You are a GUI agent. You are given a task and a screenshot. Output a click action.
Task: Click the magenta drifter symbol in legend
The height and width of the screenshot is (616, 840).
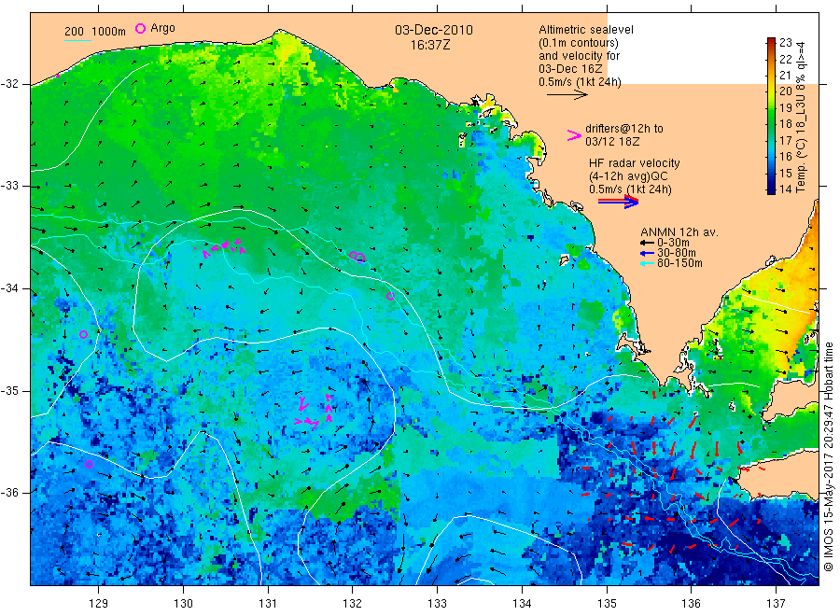[x=574, y=135]
